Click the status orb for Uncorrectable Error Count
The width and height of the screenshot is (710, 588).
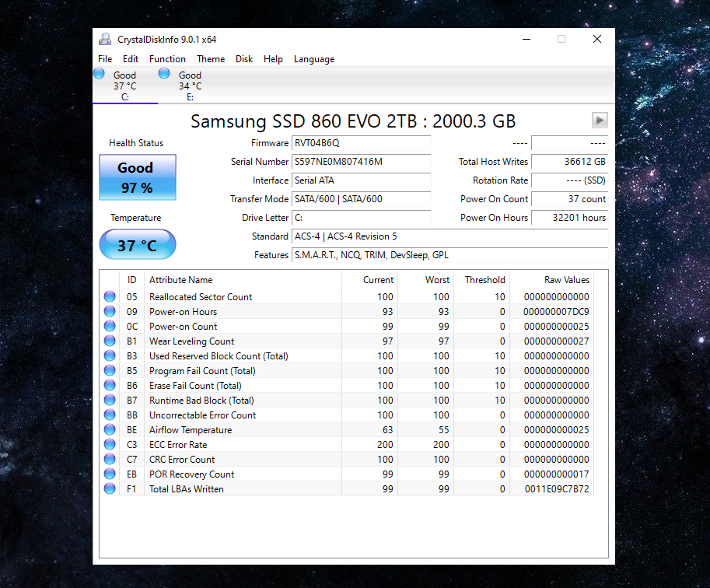point(110,415)
